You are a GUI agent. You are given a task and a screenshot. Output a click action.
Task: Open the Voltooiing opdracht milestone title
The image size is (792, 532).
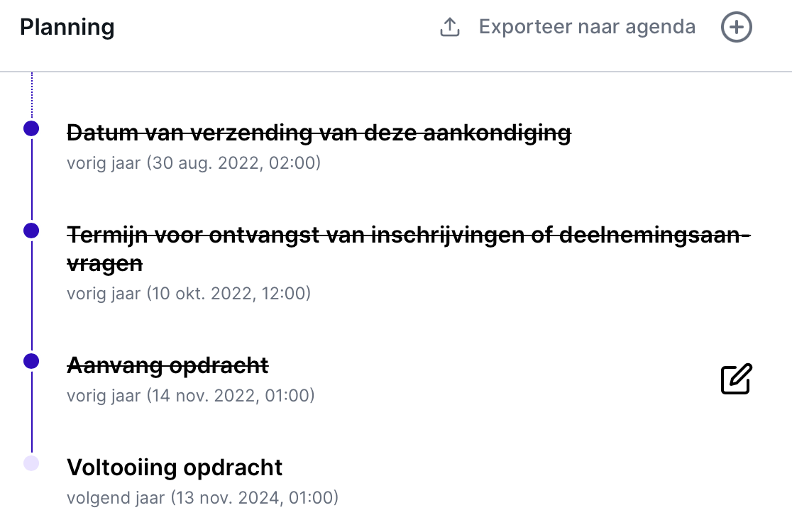tap(175, 467)
